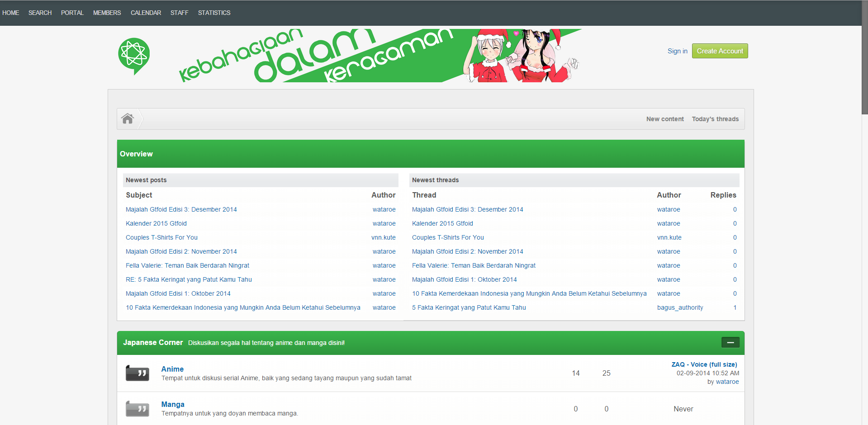This screenshot has width=868, height=425.
Task: View bagus_authority author profile
Action: [x=680, y=307]
